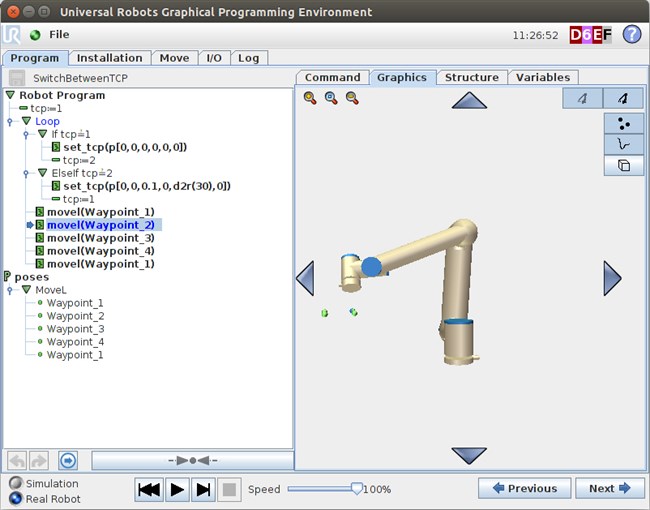Step the program forward
The width and height of the screenshot is (650, 510).
click(203, 490)
